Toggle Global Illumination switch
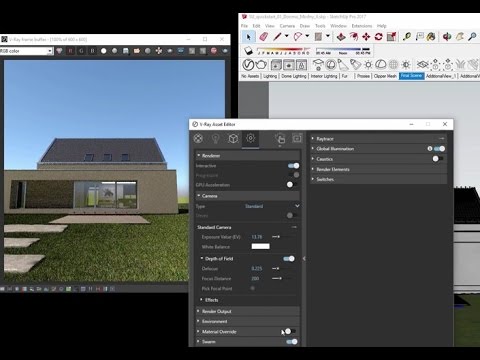 tap(439, 149)
